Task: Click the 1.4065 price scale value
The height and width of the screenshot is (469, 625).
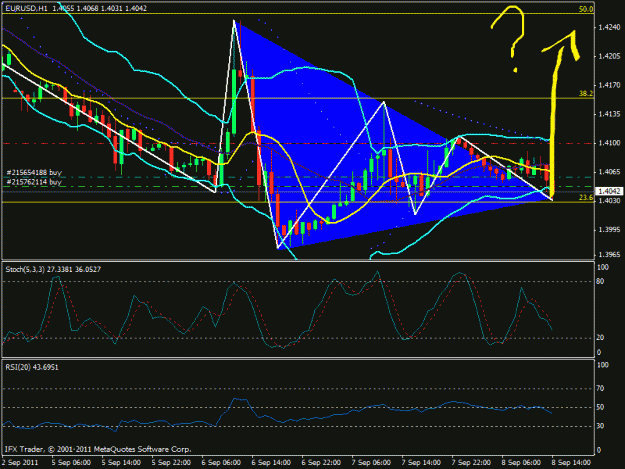Action: point(609,172)
